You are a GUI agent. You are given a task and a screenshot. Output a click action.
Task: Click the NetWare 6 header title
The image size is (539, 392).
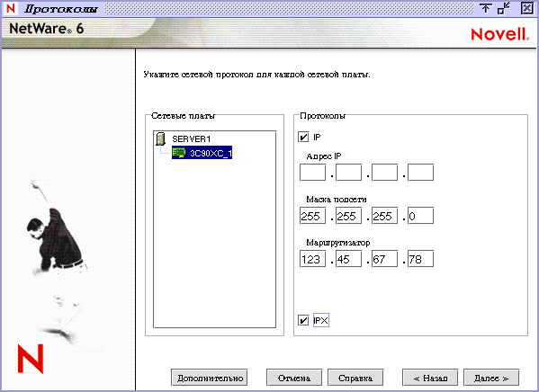[47, 28]
